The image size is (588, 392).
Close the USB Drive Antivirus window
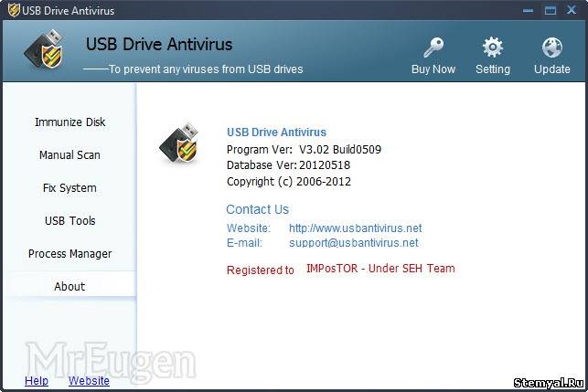pyautogui.click(x=572, y=10)
